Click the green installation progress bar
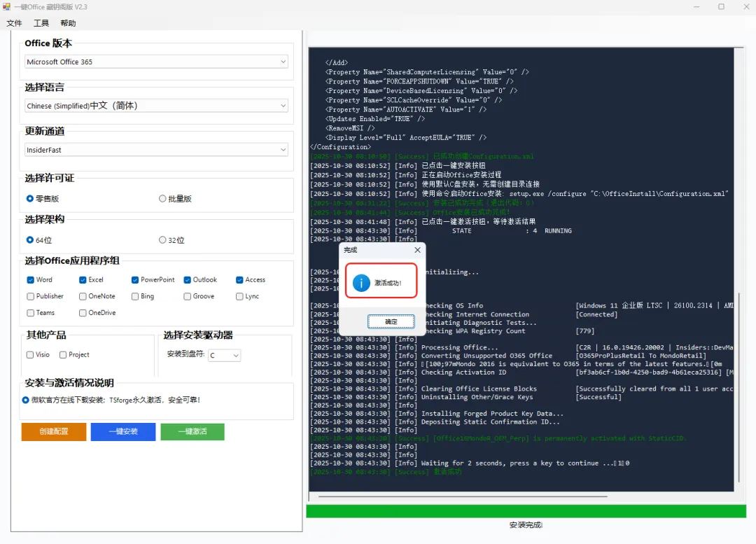This screenshot has height=544, width=756. point(526,511)
